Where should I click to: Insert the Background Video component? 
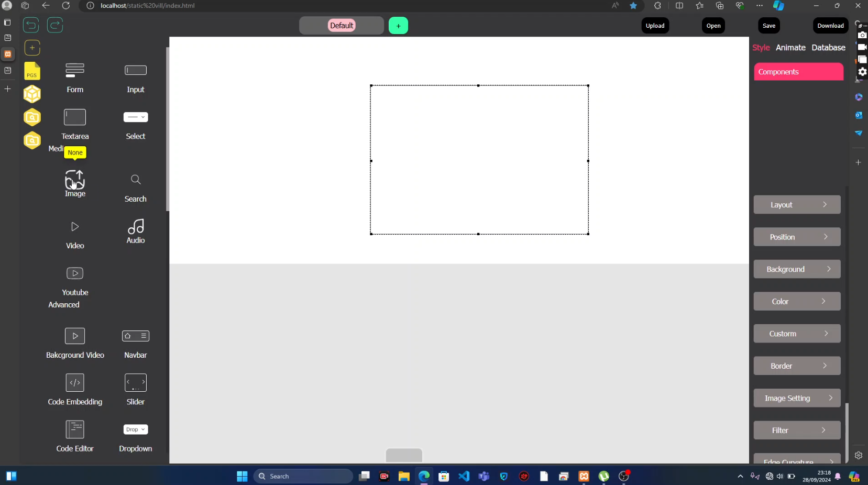(75, 344)
